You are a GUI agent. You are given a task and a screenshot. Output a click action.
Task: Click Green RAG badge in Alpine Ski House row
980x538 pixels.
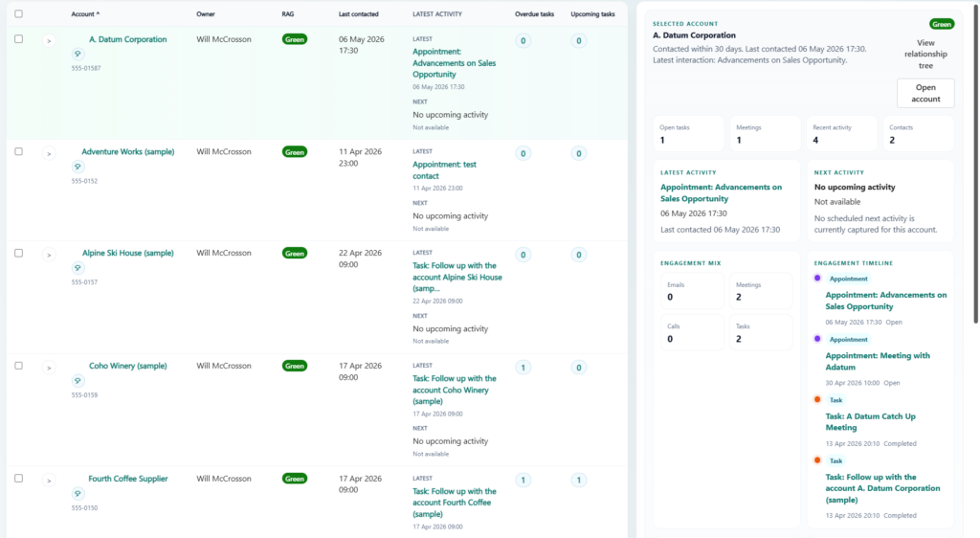click(x=295, y=253)
